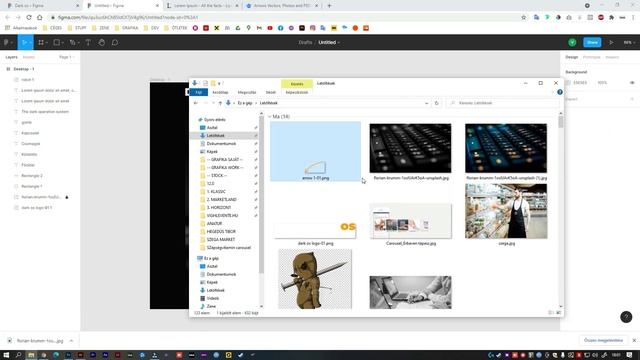Click the browser address bar
The height and width of the screenshot is (360, 640).
pyautogui.click(x=286, y=18)
